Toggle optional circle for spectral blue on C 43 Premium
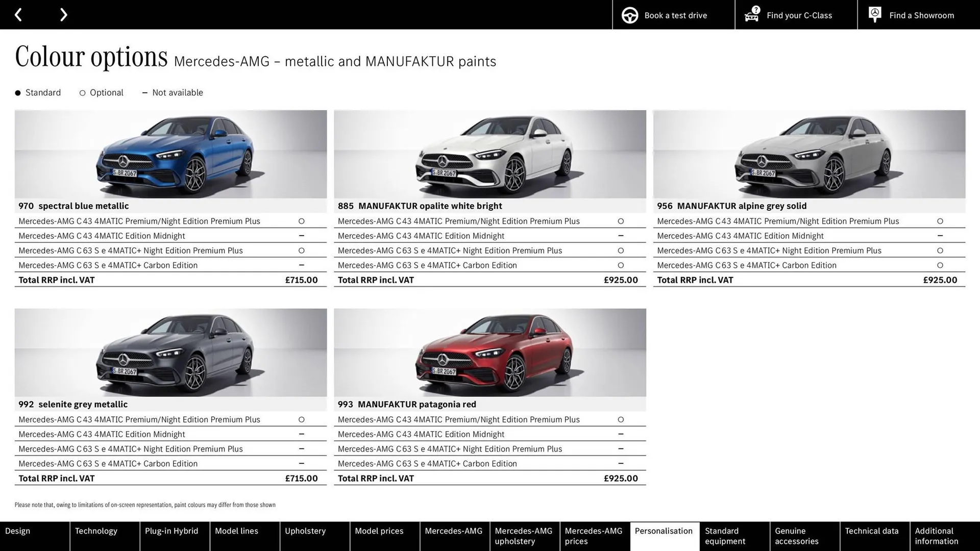Screen dimensions: 980x551 tap(302, 221)
